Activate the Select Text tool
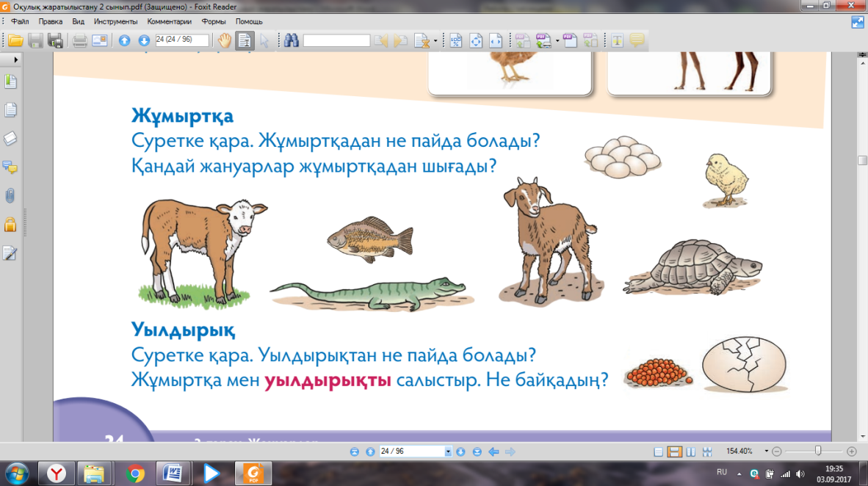 pos(244,40)
